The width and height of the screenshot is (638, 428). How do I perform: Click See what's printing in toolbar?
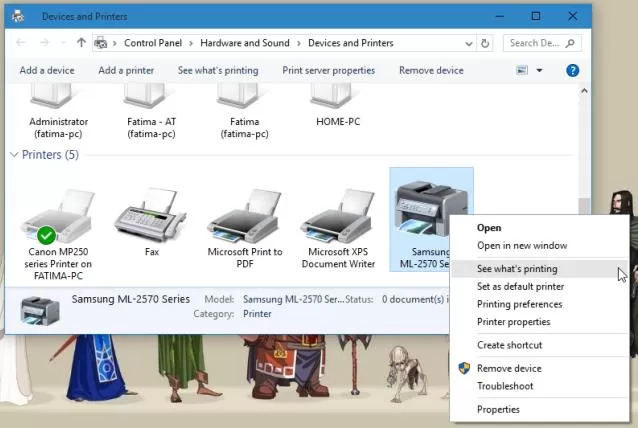pyautogui.click(x=218, y=70)
